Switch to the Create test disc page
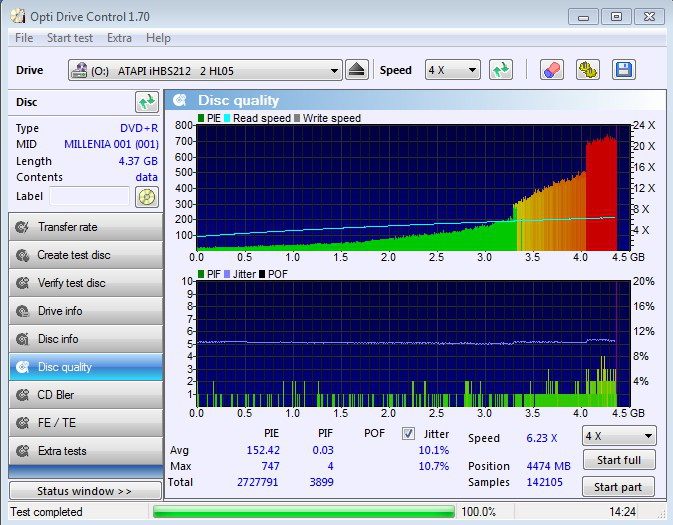This screenshot has height=525, width=673. 86,255
